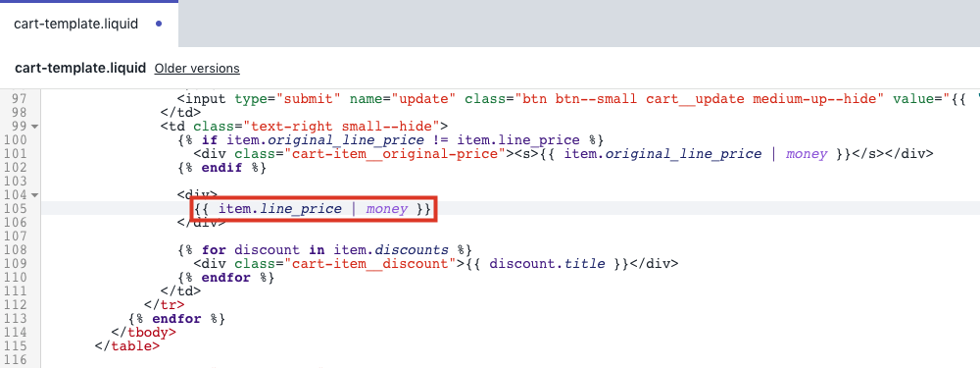Click the money filter on line 101
Screen dimensions: 980x368
tap(807, 154)
